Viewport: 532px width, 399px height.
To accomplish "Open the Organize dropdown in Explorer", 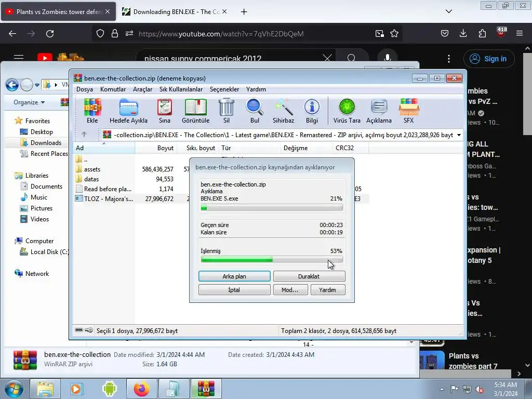I will click(29, 102).
